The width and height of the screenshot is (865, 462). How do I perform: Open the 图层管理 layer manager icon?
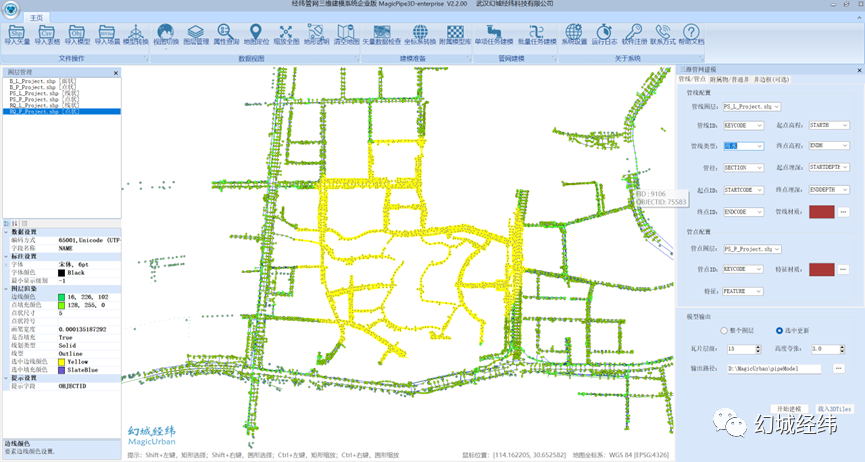tap(196, 34)
